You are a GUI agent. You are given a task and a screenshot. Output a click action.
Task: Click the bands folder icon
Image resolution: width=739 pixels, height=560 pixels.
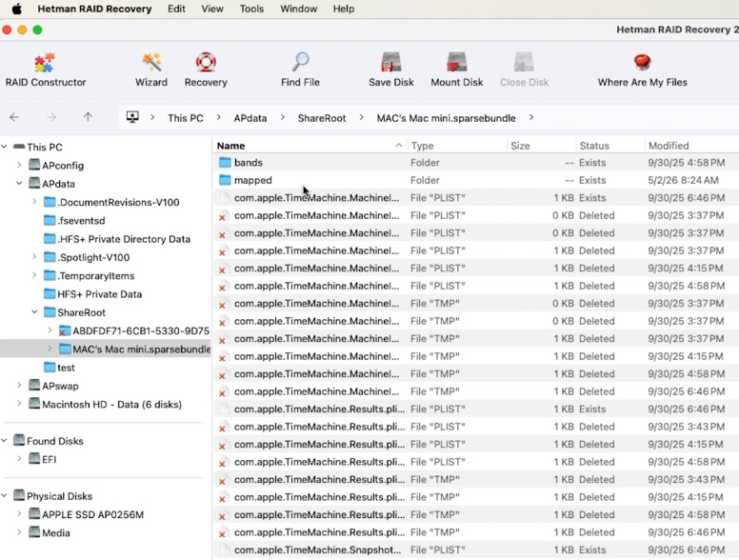(x=225, y=163)
